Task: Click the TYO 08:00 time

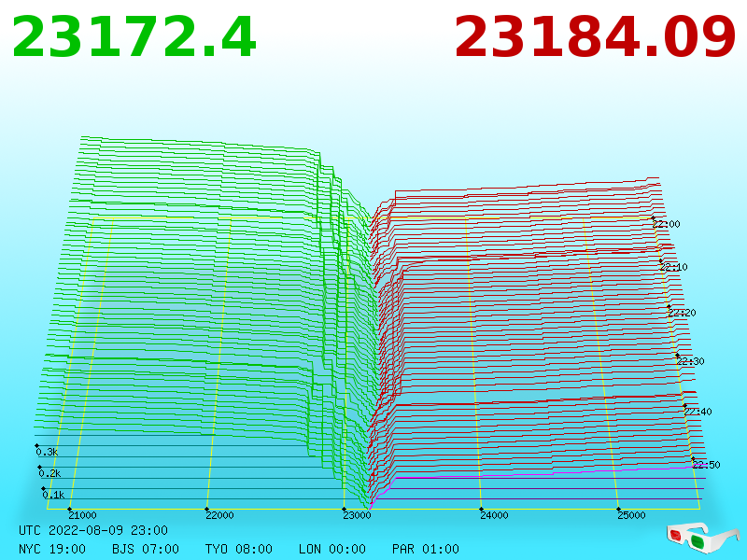Action: tap(239, 549)
